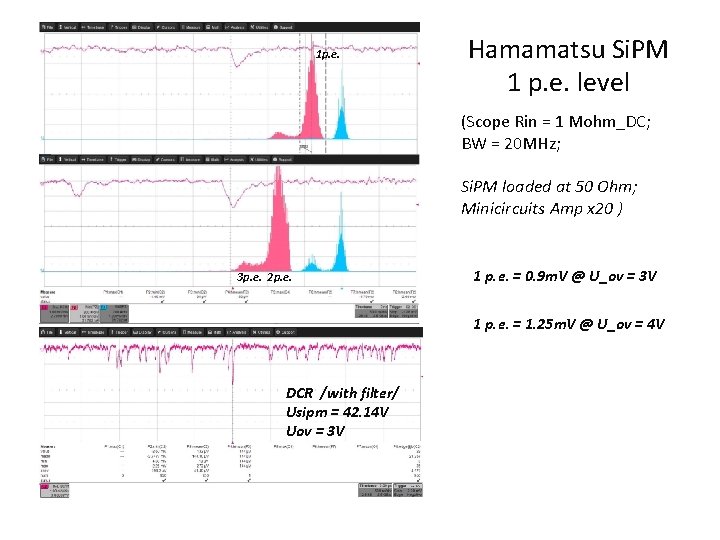Screen dimensions: 720x540
Task: Open Trigger menu in the DCR scope window
Action: click(119, 332)
